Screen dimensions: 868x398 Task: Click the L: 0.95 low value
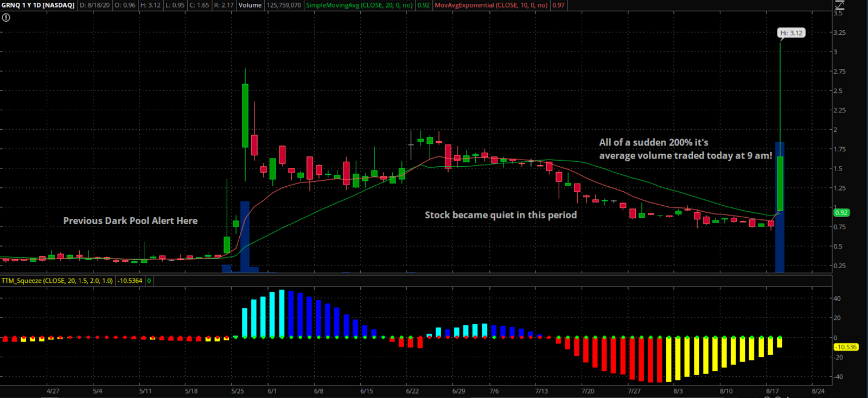point(175,5)
